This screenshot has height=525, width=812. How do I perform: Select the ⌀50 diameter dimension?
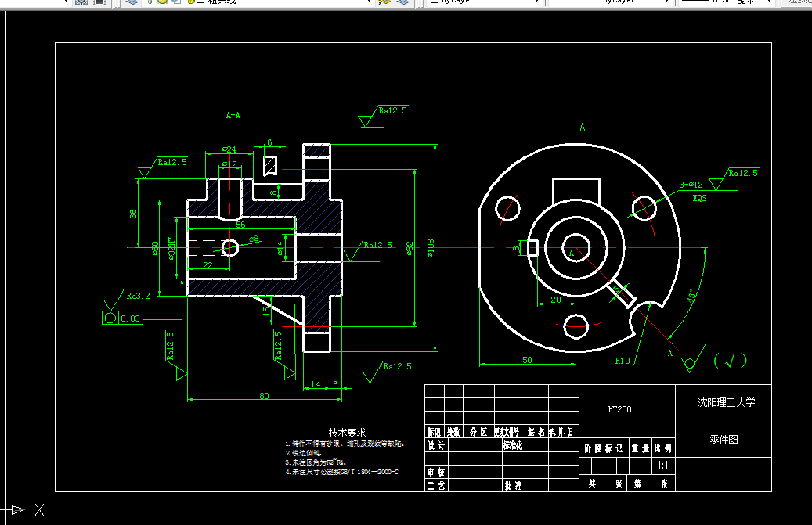pyautogui.click(x=155, y=248)
